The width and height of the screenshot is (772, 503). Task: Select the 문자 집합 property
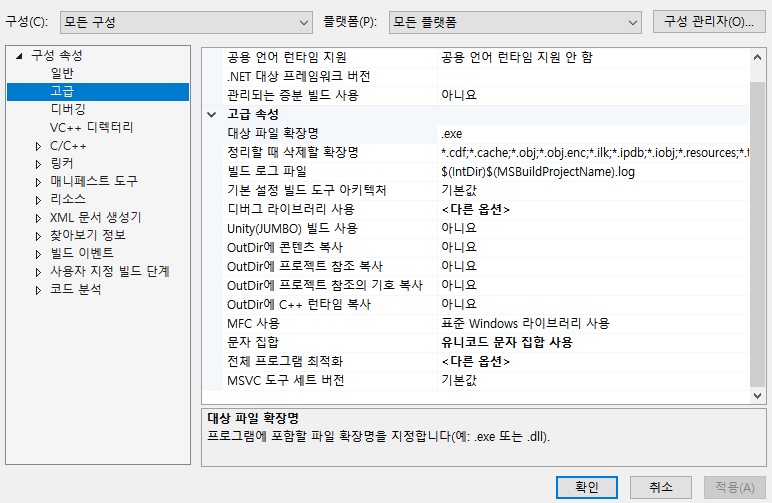pos(330,342)
